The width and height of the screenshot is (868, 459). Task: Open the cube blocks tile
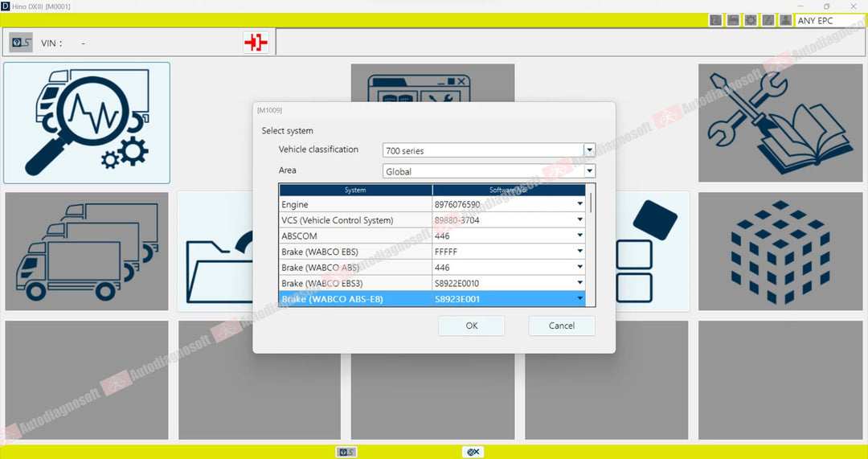[x=780, y=252]
